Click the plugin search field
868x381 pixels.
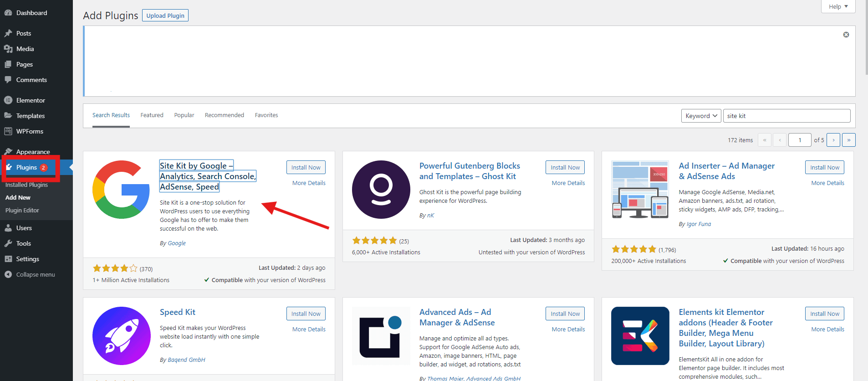(x=786, y=116)
